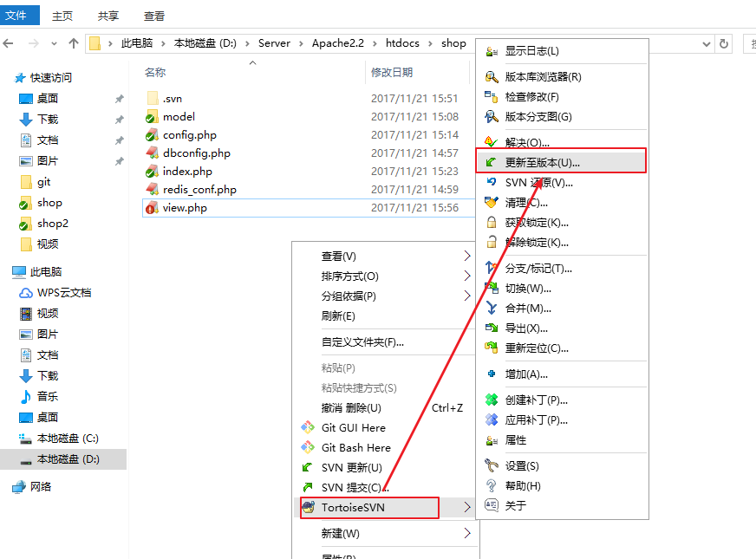Expand the 新建(W) submenu arrow
This screenshot has width=756, height=559.
tap(467, 533)
